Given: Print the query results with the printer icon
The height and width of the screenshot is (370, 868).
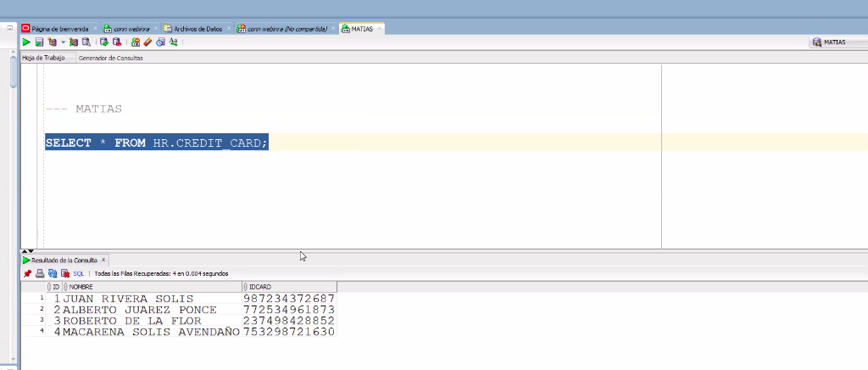Looking at the screenshot, I should coord(39,274).
